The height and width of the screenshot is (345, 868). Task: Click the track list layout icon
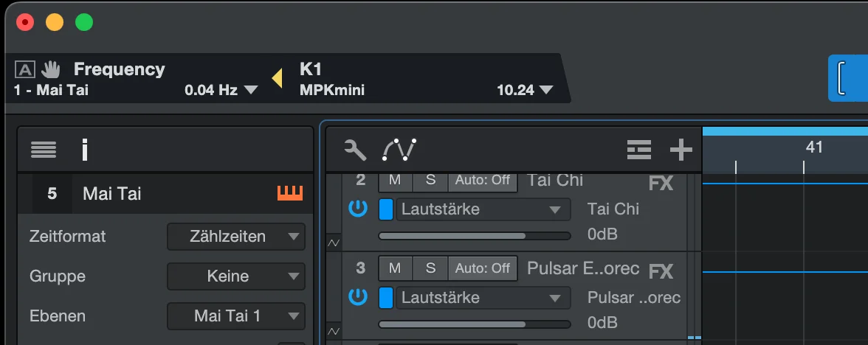point(638,150)
